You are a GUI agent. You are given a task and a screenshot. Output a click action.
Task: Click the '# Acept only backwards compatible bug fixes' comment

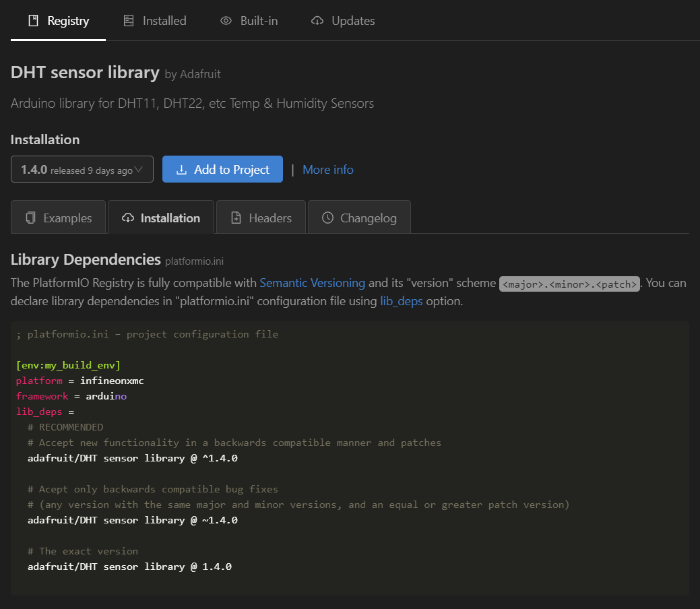point(153,489)
